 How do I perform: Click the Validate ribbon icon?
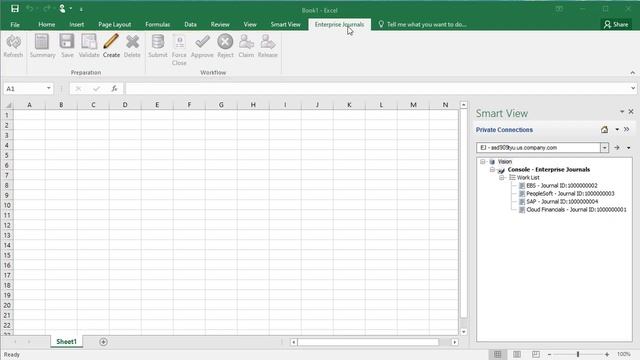(x=89, y=42)
